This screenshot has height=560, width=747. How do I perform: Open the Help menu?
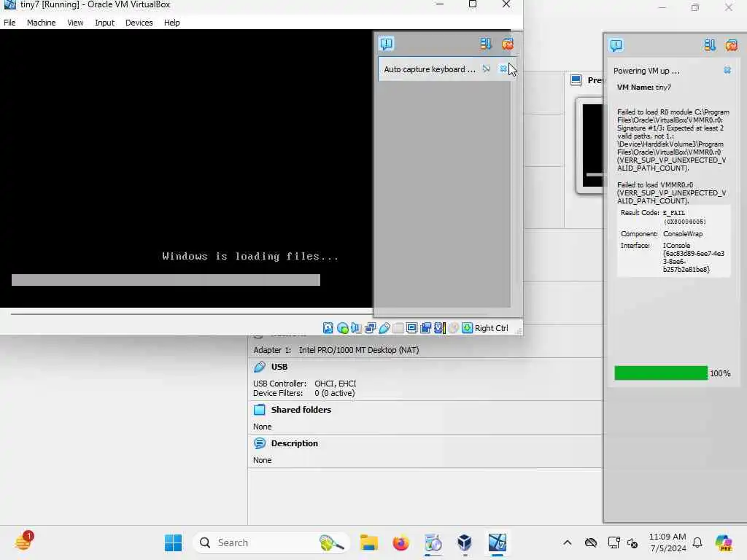coord(171,23)
